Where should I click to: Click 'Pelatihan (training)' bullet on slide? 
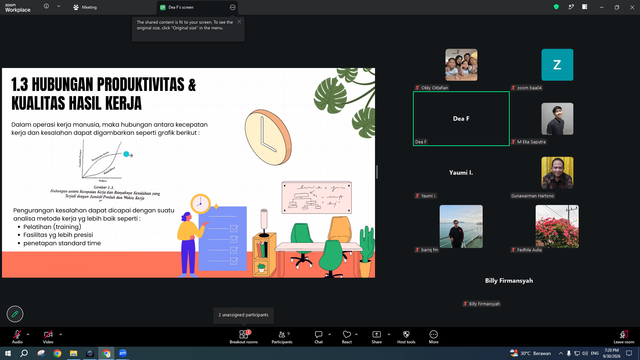tap(52, 227)
